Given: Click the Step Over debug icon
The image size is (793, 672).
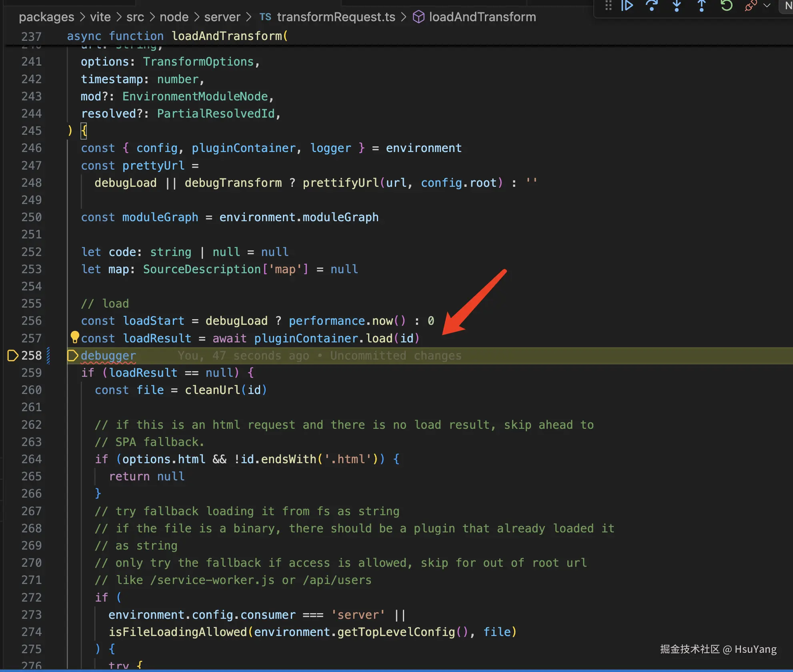Looking at the screenshot, I should (652, 6).
